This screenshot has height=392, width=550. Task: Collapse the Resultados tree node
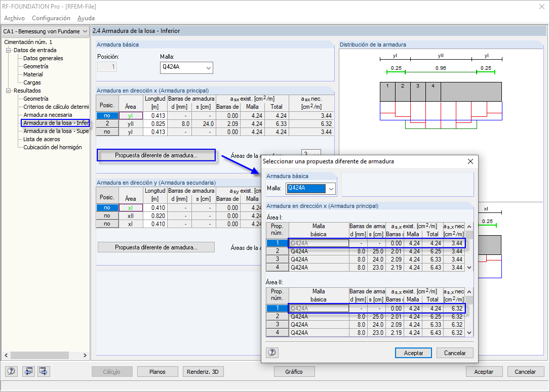tap(9, 91)
